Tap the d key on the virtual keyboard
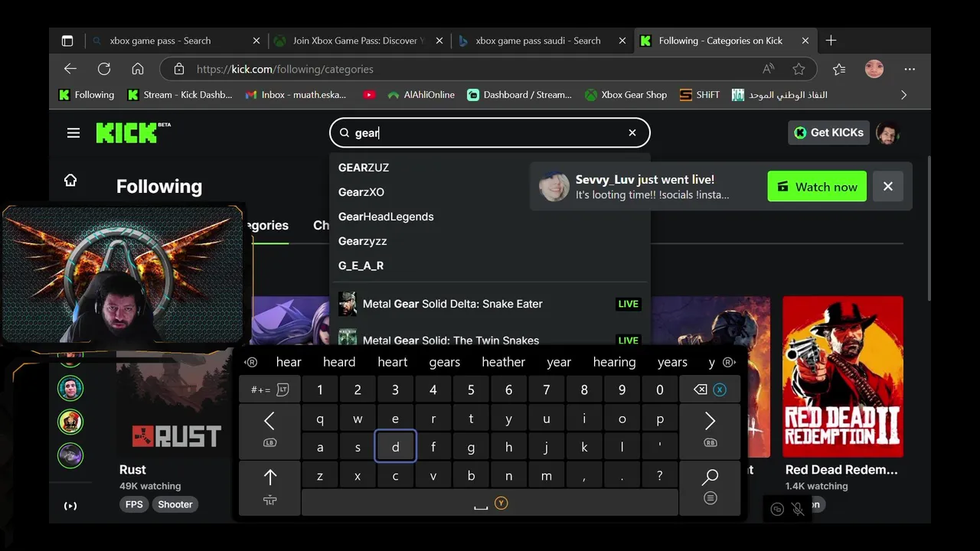980x551 pixels. [x=395, y=448]
